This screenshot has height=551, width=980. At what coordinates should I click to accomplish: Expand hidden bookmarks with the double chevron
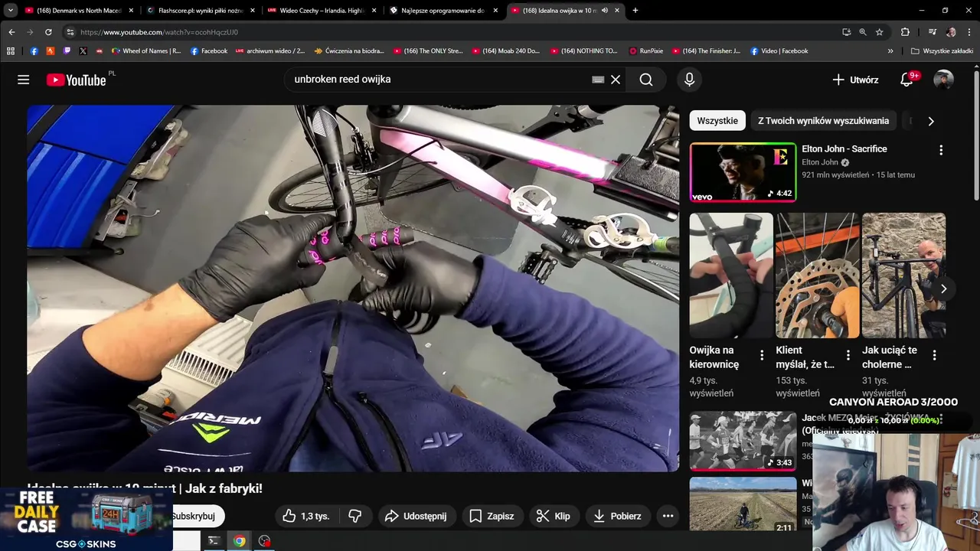(x=890, y=51)
